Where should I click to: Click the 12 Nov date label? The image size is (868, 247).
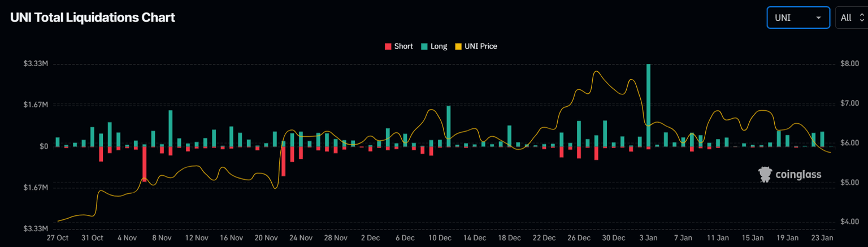point(197,238)
